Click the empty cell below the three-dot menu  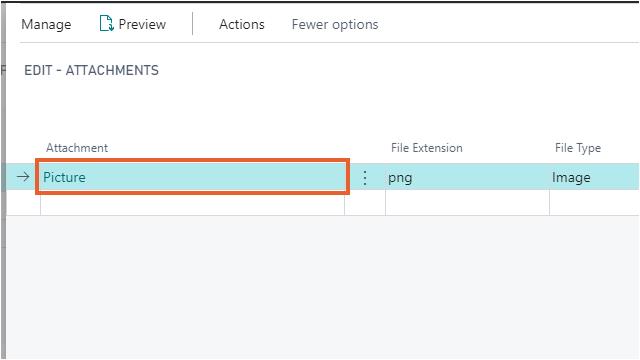click(x=365, y=203)
